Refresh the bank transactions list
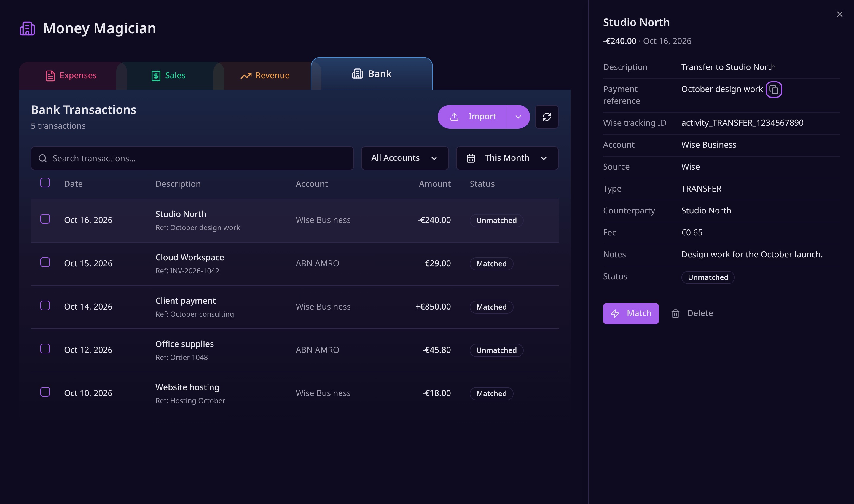 click(x=547, y=117)
